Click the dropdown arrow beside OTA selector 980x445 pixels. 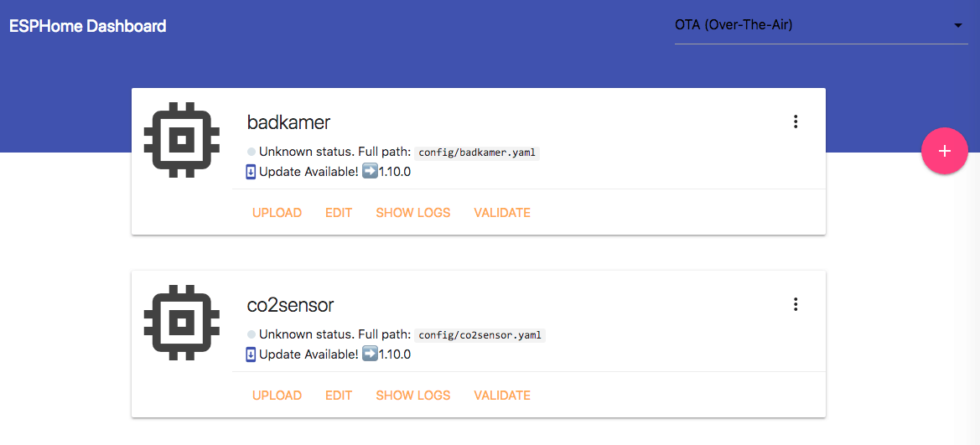click(x=958, y=25)
